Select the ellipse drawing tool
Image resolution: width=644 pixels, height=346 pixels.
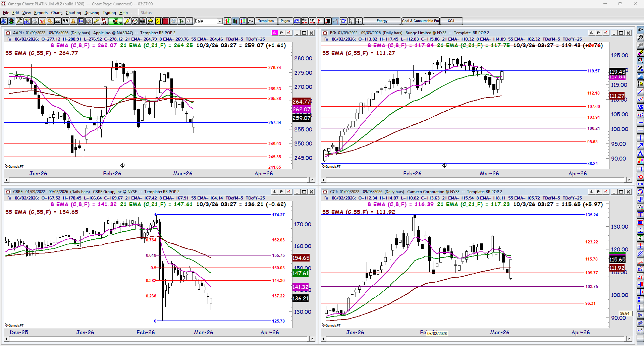(x=640, y=184)
